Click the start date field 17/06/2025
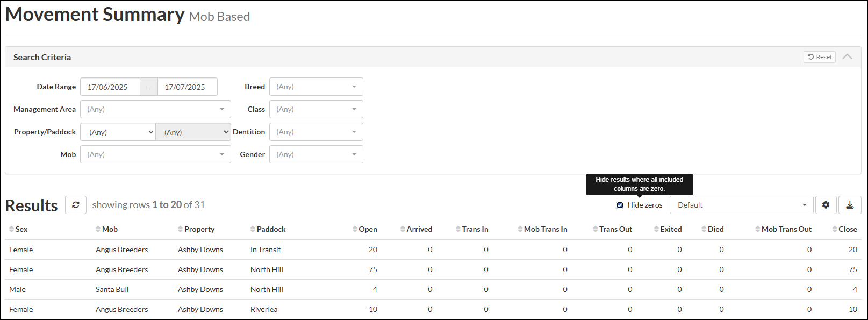868x320 pixels. [110, 87]
